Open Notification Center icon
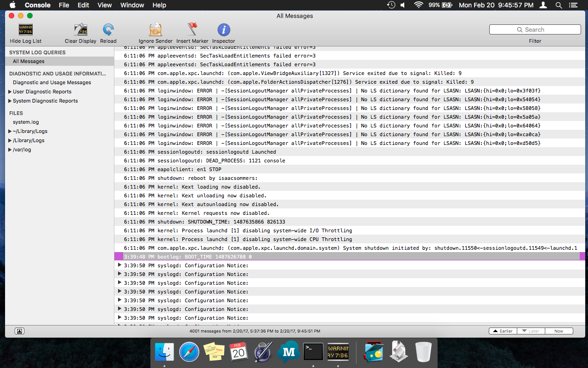588x368 pixels. pos(573,5)
